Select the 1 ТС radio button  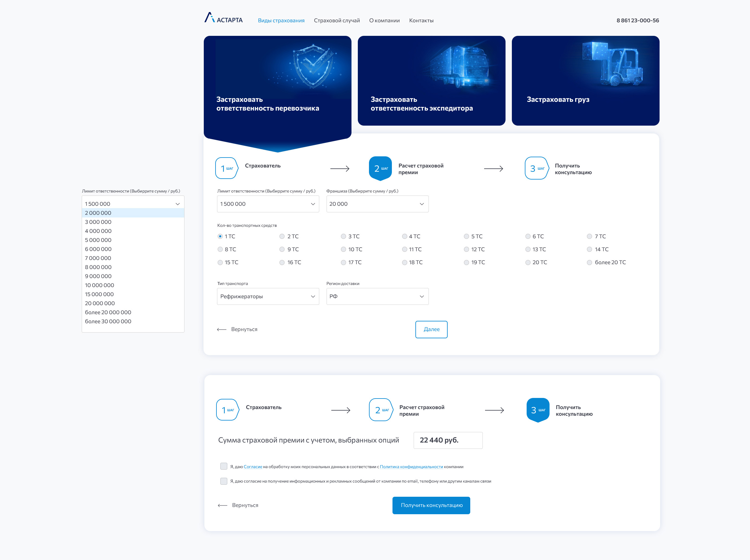pos(220,236)
